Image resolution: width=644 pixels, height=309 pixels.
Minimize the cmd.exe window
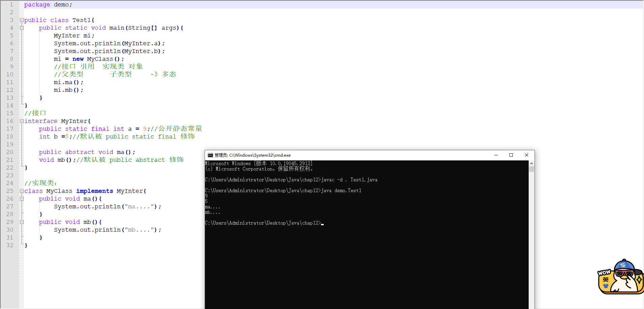pos(496,155)
